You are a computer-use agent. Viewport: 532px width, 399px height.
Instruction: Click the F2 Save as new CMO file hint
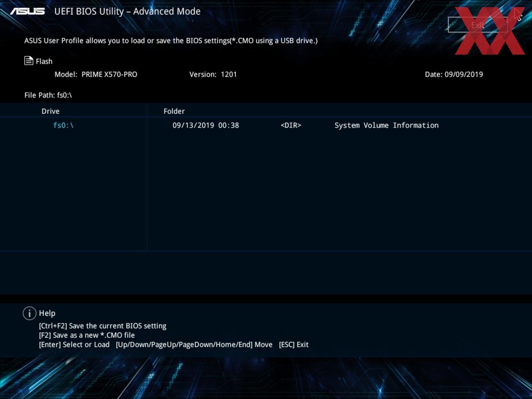pos(87,335)
